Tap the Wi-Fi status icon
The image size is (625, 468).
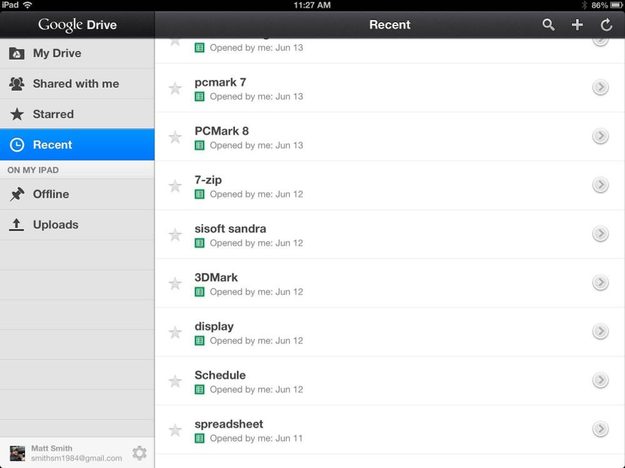click(x=28, y=5)
